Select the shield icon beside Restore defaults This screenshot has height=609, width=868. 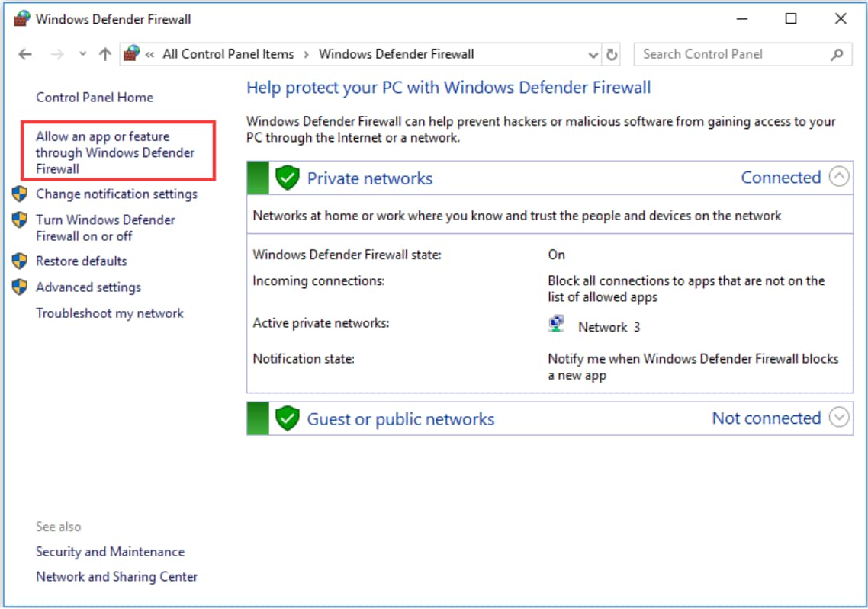tap(19, 261)
